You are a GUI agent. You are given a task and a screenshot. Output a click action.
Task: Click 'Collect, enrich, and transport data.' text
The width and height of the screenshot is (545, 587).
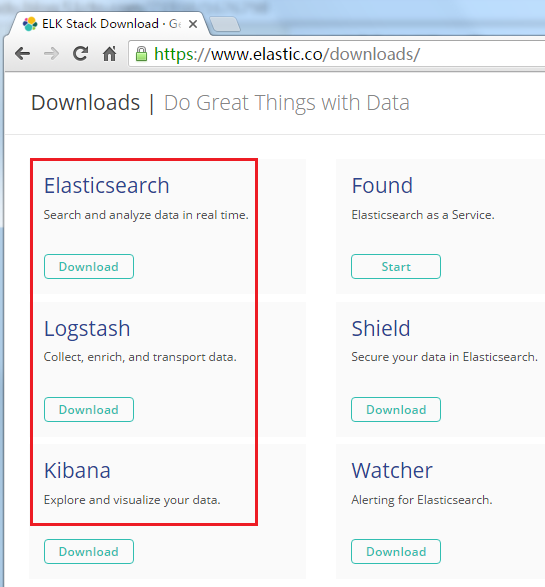tap(140, 357)
